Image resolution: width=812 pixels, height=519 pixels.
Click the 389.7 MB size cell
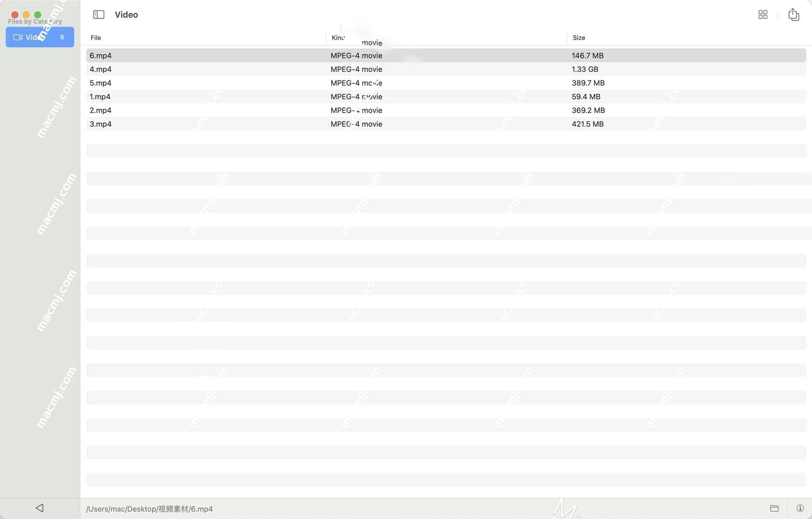point(588,83)
